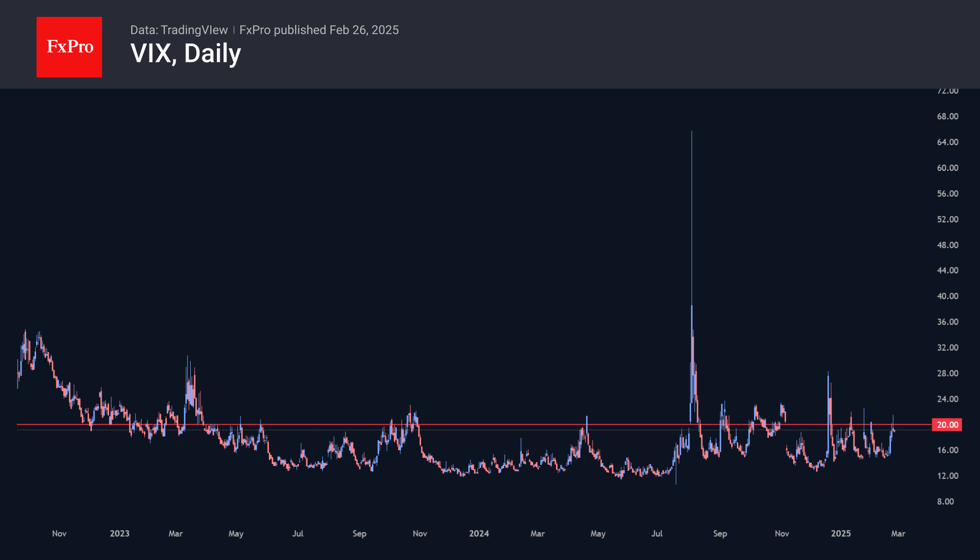Click the red FxPro logo
The height and width of the screenshot is (560, 980).
(x=69, y=47)
